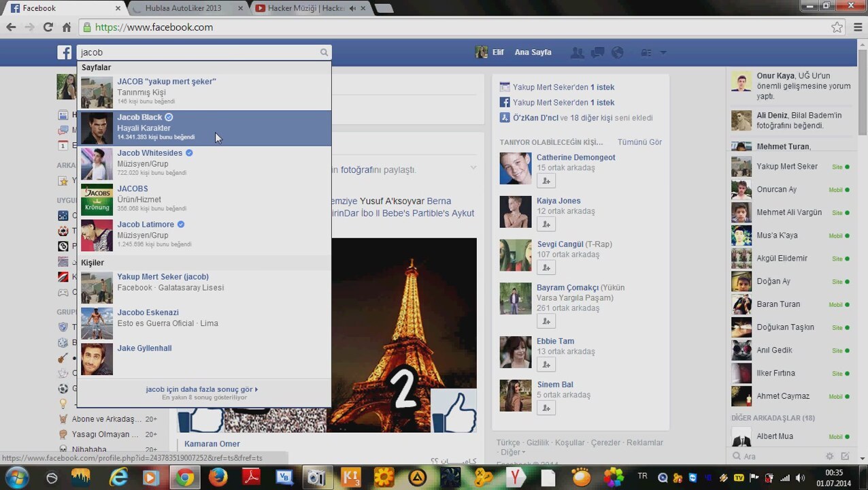Viewport: 868px width, 490px height.
Task: Click 'jacob için daha fazla sonuç gör'
Action: point(202,389)
